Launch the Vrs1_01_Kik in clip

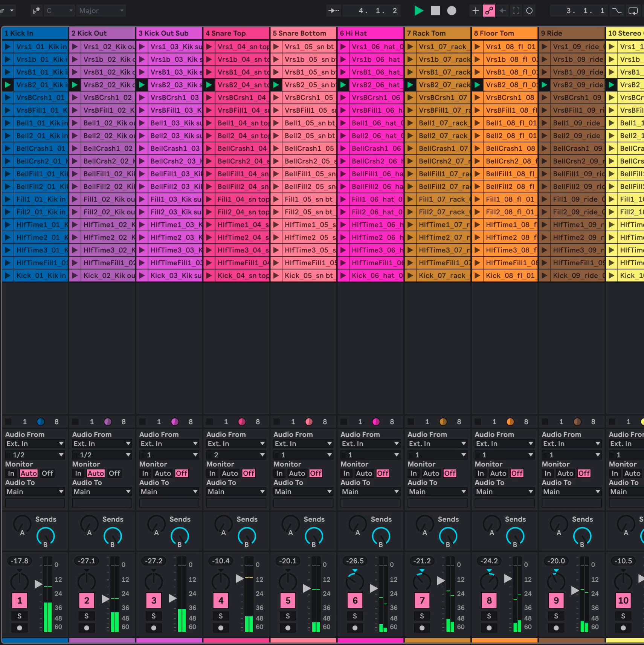tap(8, 47)
